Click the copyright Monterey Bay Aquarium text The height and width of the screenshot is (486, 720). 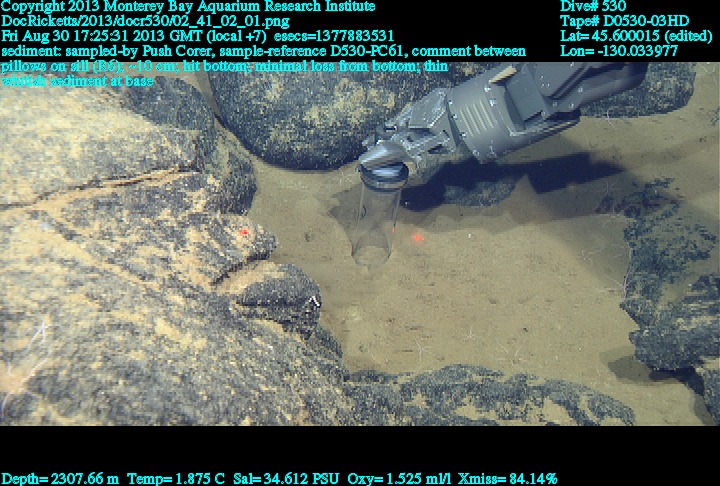point(188,6)
